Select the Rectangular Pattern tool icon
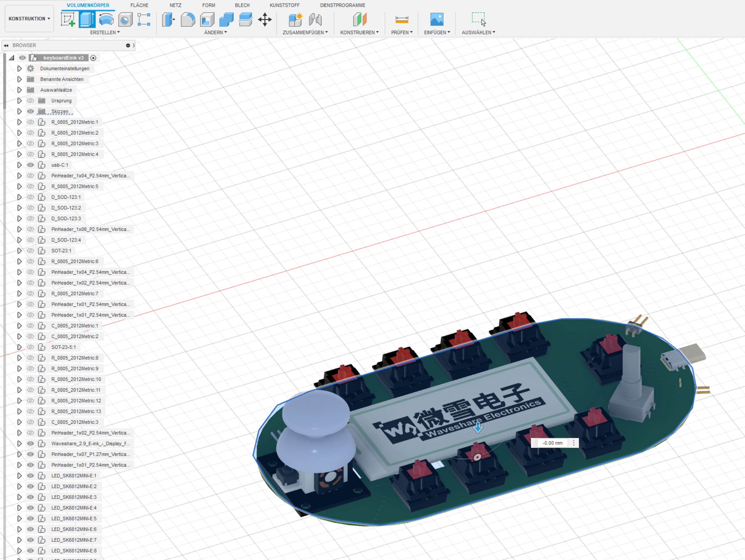The width and height of the screenshot is (745, 560). pos(144,19)
